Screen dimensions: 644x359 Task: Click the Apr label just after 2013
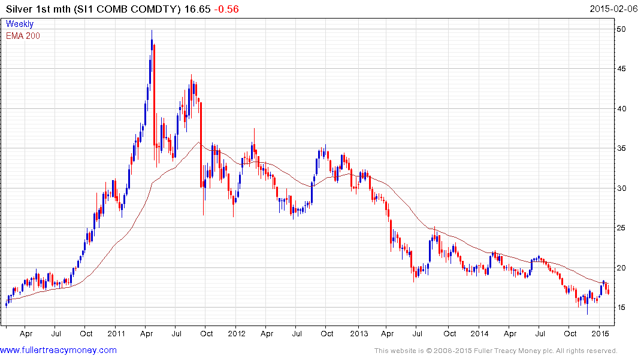click(388, 333)
